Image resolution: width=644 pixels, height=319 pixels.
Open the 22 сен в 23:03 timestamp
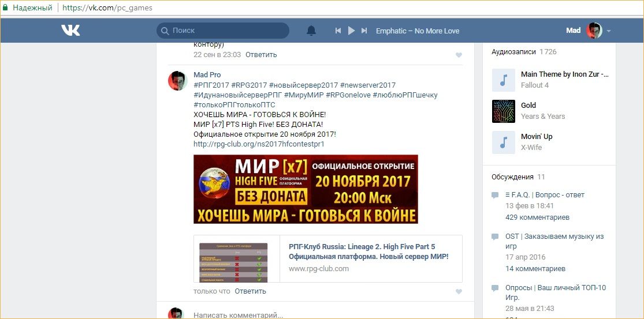click(x=217, y=55)
